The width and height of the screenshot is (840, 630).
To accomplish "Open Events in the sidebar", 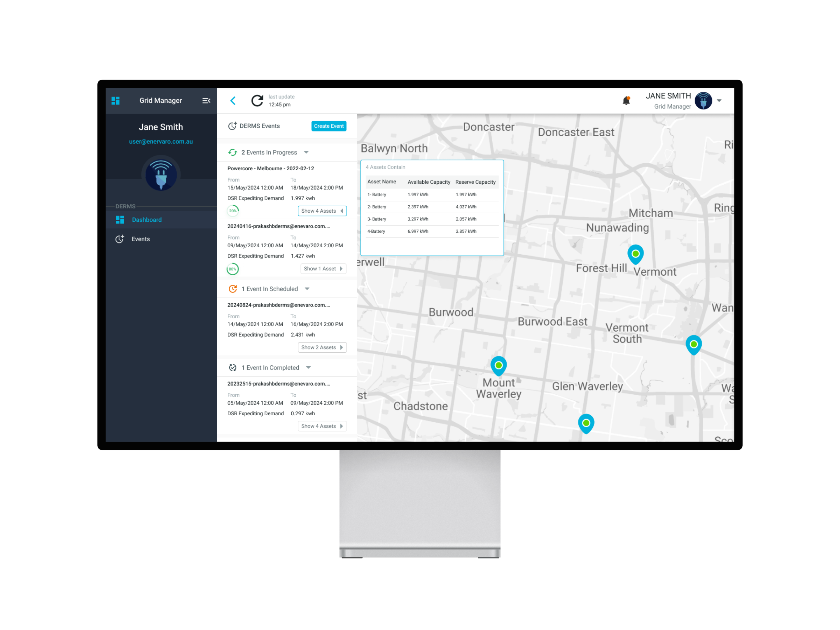I will tap(141, 239).
